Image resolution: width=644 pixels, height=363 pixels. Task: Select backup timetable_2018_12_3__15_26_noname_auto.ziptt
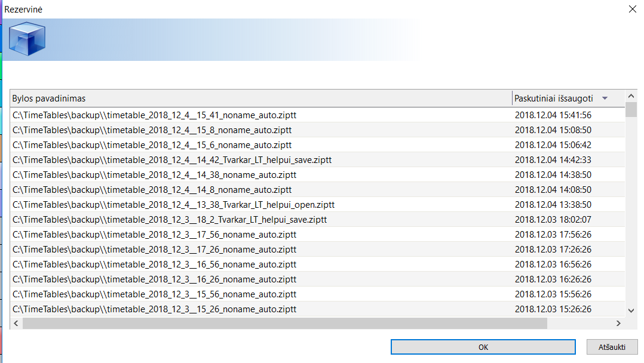click(154, 309)
